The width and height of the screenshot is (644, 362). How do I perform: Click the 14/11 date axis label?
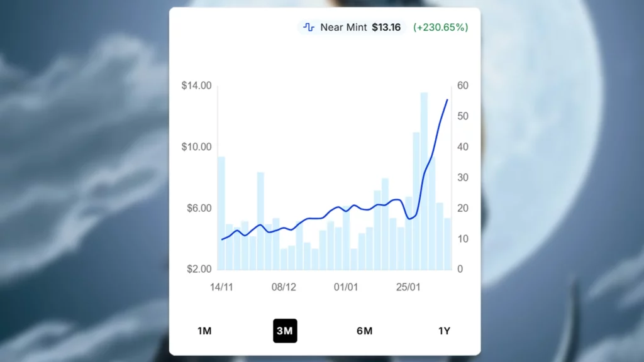coord(221,287)
